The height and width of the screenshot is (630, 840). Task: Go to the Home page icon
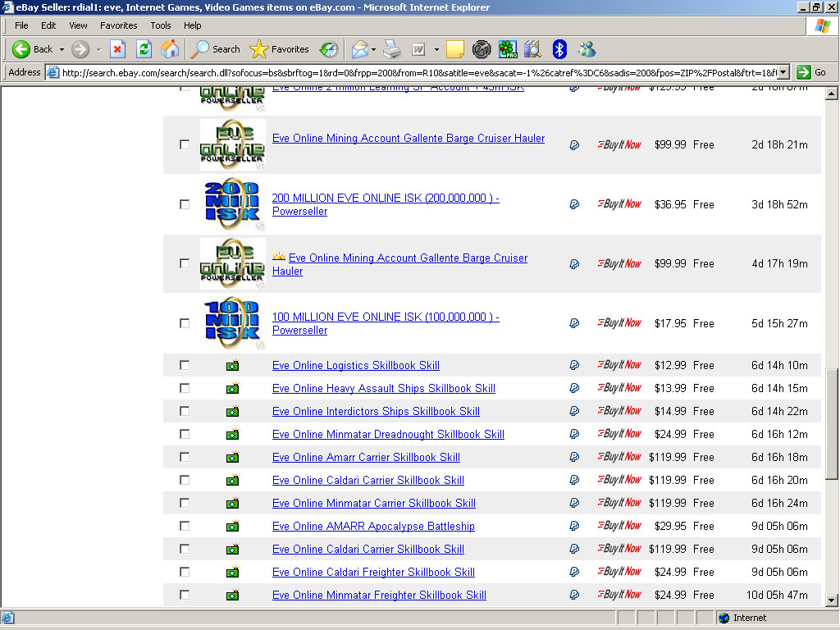(170, 49)
